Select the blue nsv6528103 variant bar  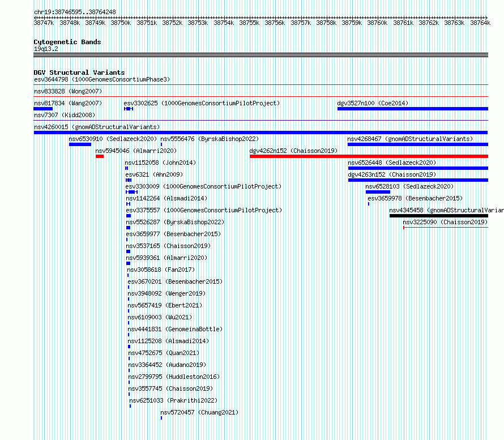[x=378, y=192]
